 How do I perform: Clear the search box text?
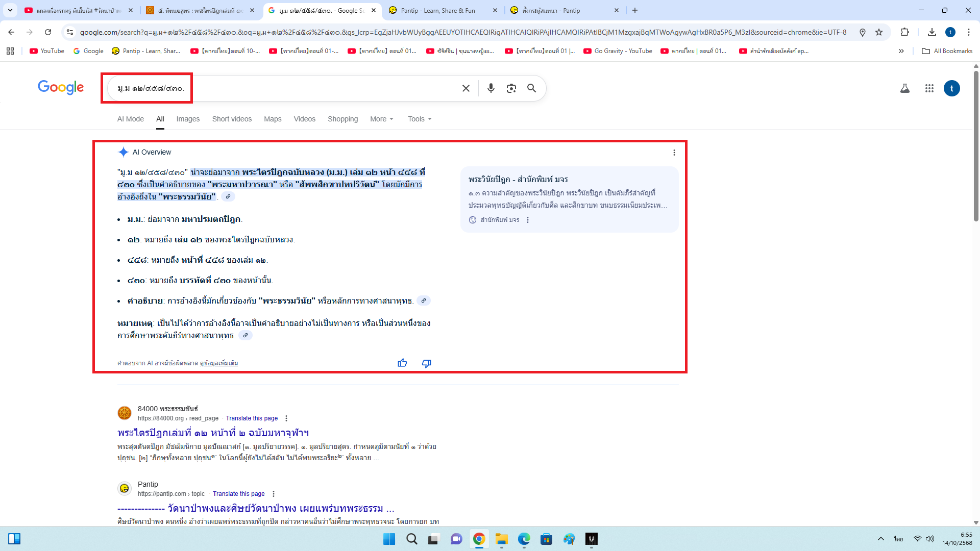pyautogui.click(x=465, y=88)
